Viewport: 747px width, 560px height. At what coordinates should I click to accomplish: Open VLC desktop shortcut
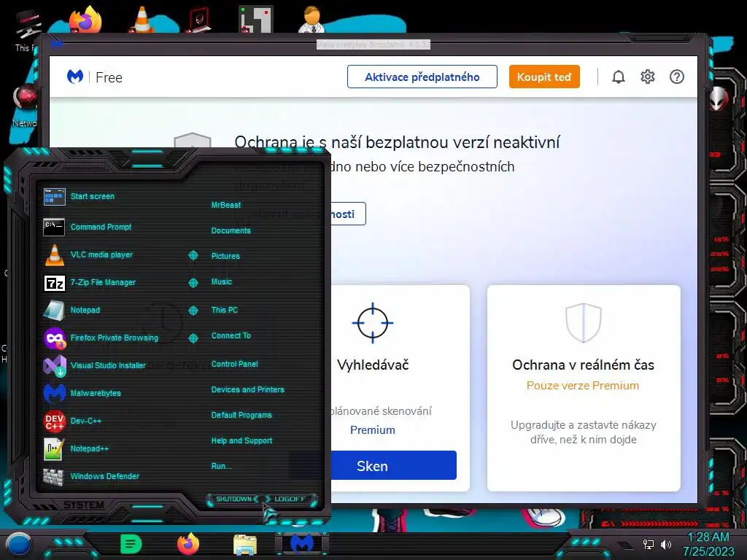point(142,20)
